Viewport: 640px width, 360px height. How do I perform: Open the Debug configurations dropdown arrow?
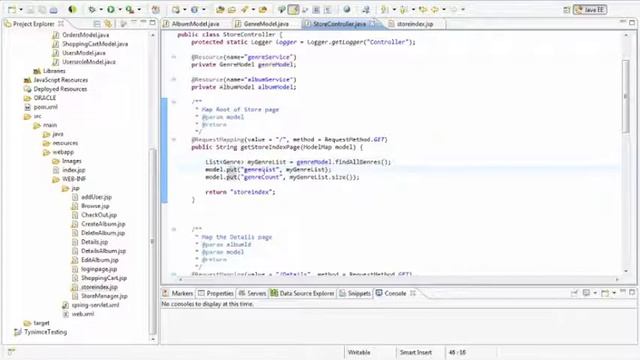pyautogui.click(x=101, y=10)
